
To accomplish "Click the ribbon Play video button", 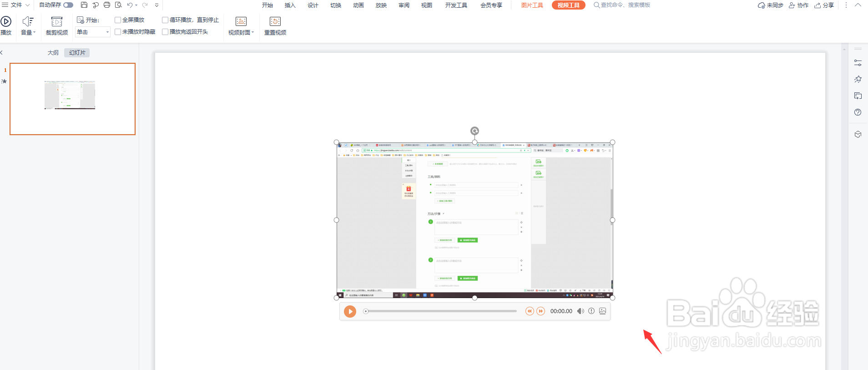I will click(6, 25).
